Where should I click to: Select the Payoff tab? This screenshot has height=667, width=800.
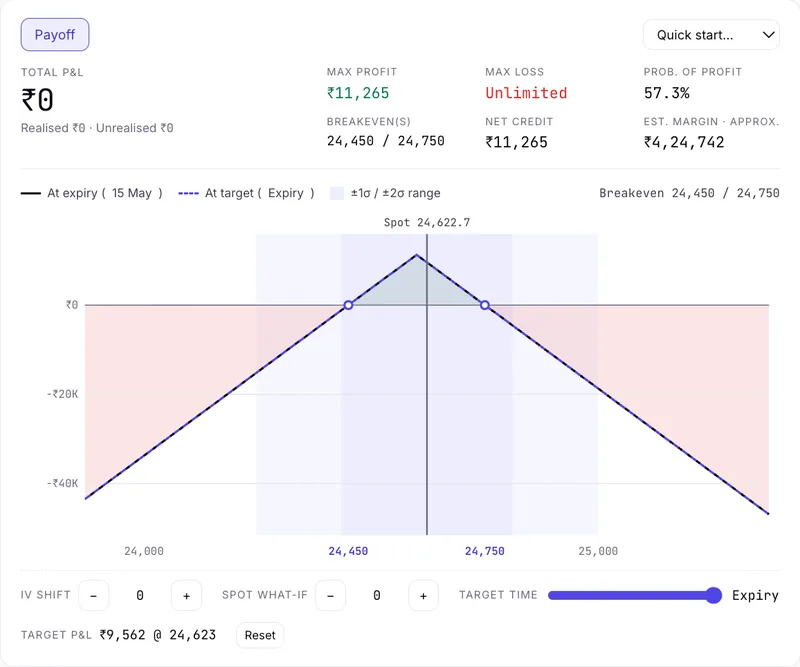point(55,35)
